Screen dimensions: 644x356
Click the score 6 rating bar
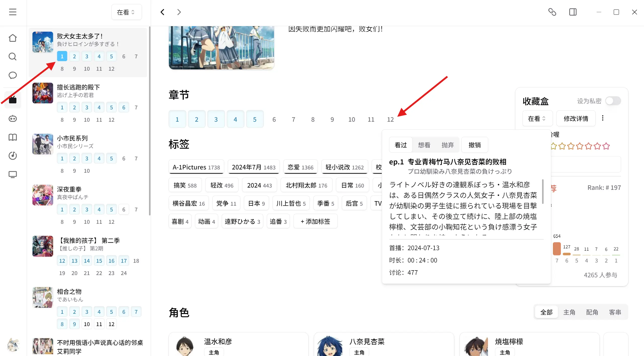(x=566, y=254)
